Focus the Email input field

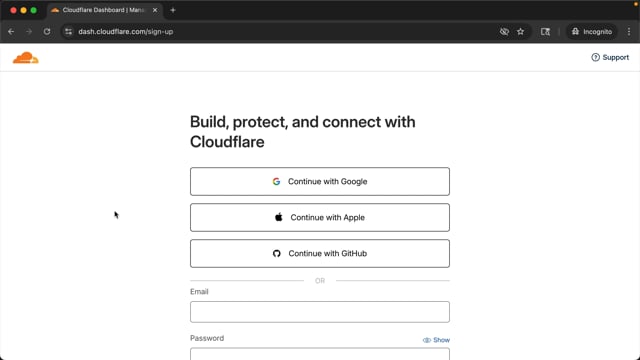[320, 312]
